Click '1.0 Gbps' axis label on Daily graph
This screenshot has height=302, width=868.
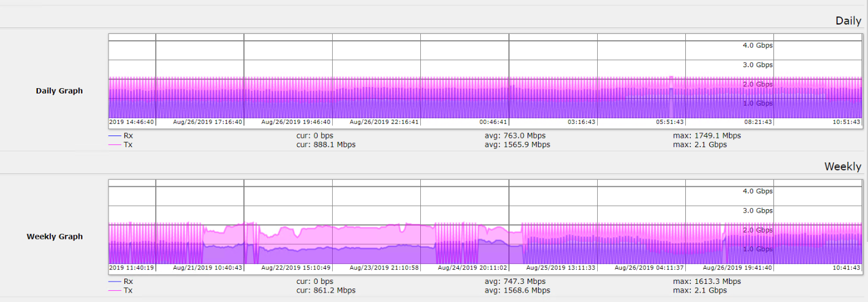click(758, 103)
